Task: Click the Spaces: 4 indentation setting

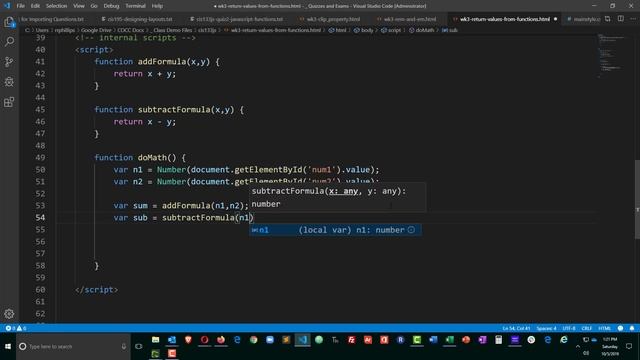Action: tap(547, 328)
